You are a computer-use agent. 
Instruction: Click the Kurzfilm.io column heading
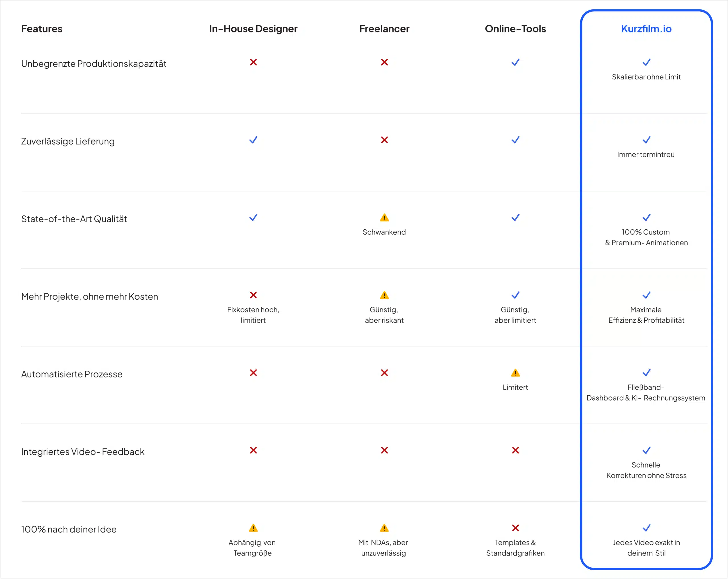coord(646,29)
